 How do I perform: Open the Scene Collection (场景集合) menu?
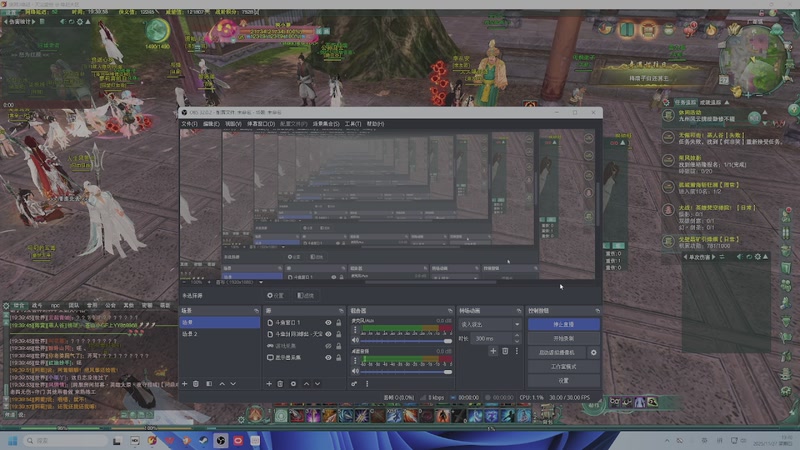click(x=326, y=124)
